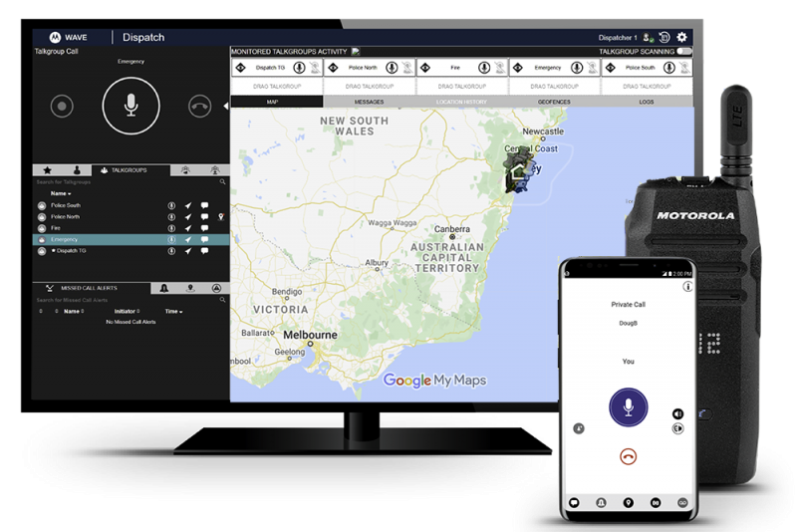Switch to the MESSAGES tab

[369, 102]
